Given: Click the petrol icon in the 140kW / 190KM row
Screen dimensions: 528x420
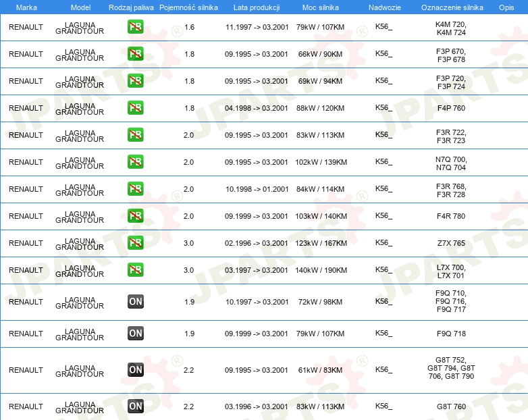Looking at the screenshot, I should coord(136,270).
